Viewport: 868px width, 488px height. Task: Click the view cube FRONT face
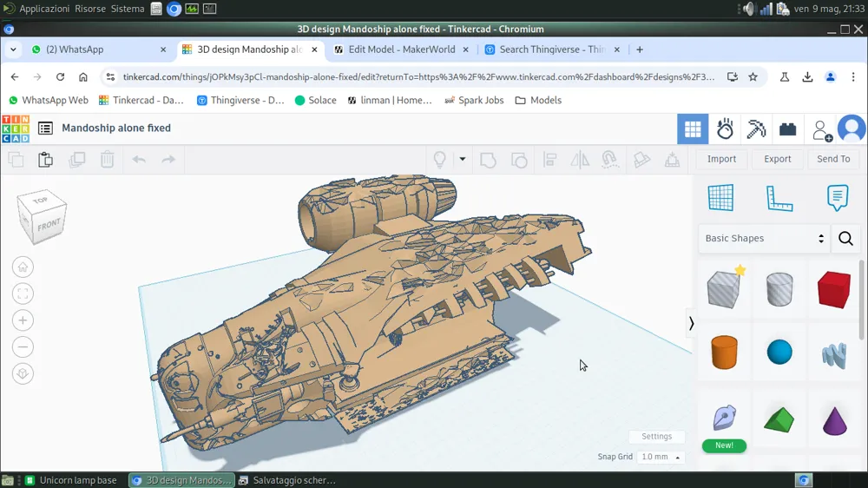(49, 225)
